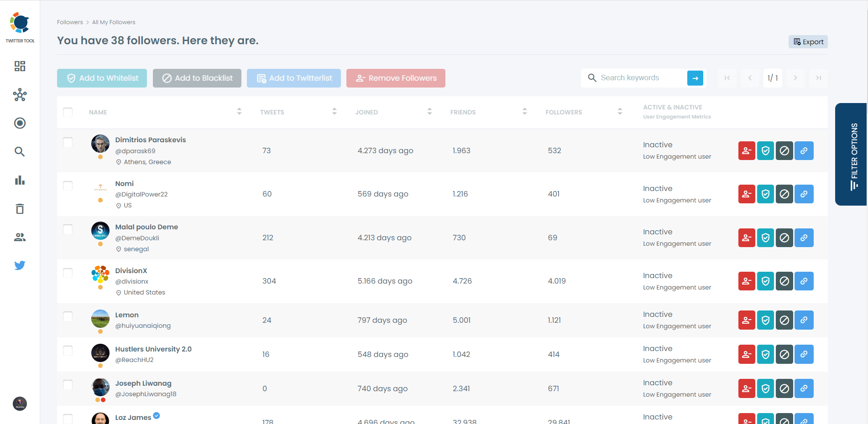Open the user profile avatar in sidebar

click(20, 403)
